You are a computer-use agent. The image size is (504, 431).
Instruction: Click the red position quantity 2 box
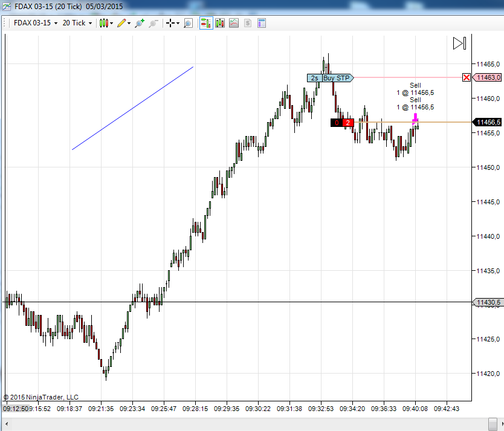point(348,123)
